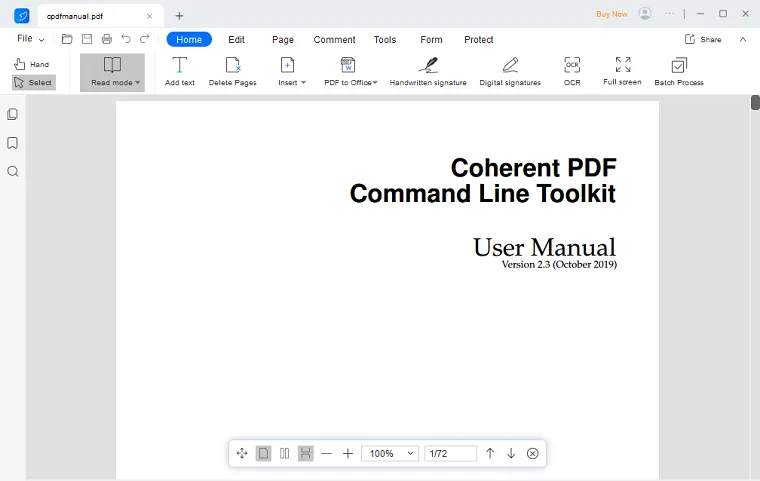Switch to Full screen view
The image size is (760, 481).
(622, 71)
